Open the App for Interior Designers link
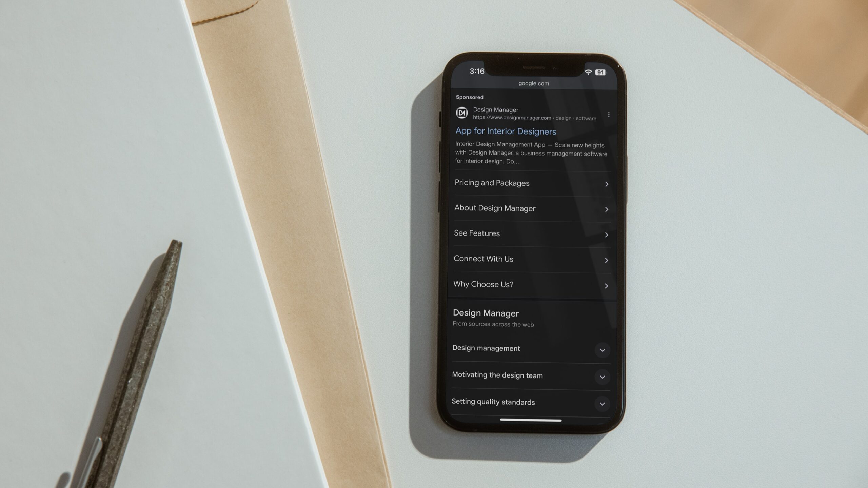The height and width of the screenshot is (488, 868). pos(506,130)
